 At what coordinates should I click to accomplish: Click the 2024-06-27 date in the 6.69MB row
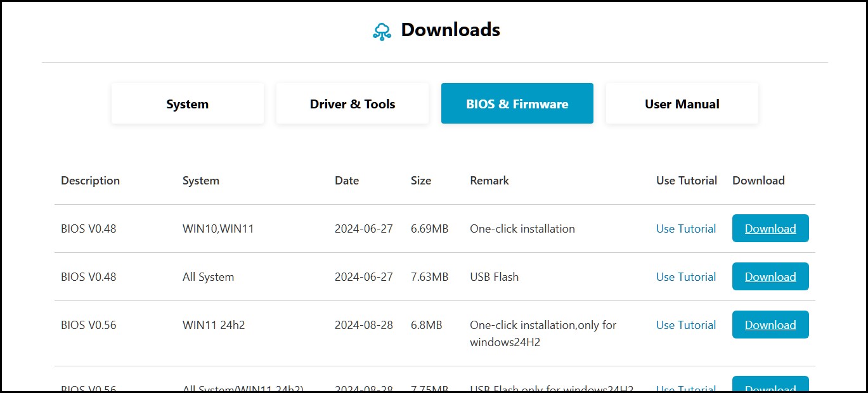364,229
